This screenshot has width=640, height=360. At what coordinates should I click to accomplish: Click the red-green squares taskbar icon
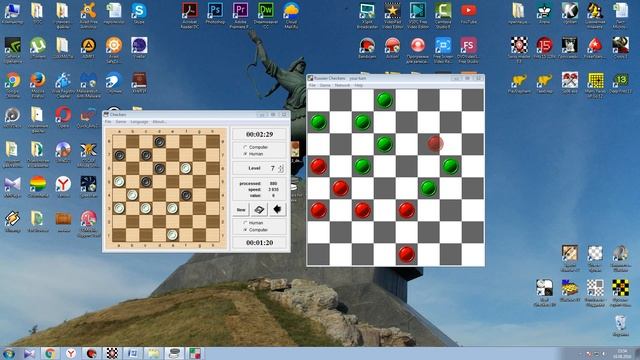tap(195, 353)
